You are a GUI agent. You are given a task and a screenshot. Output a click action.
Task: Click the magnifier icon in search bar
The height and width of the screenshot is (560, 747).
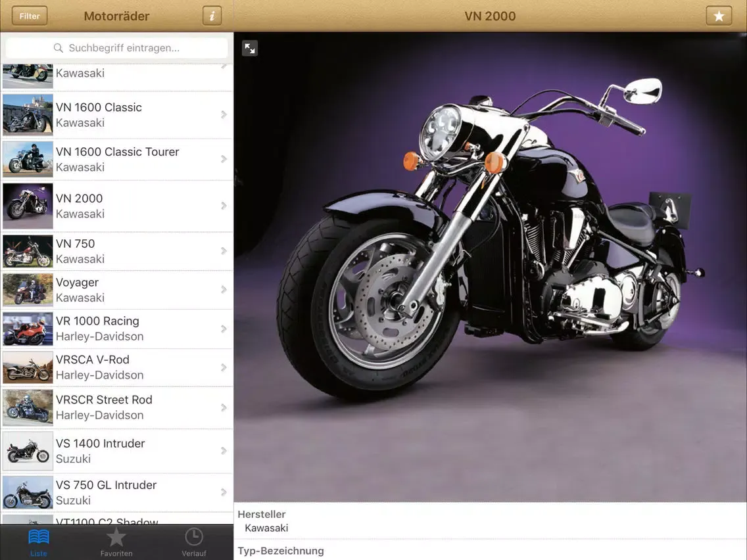[58, 48]
